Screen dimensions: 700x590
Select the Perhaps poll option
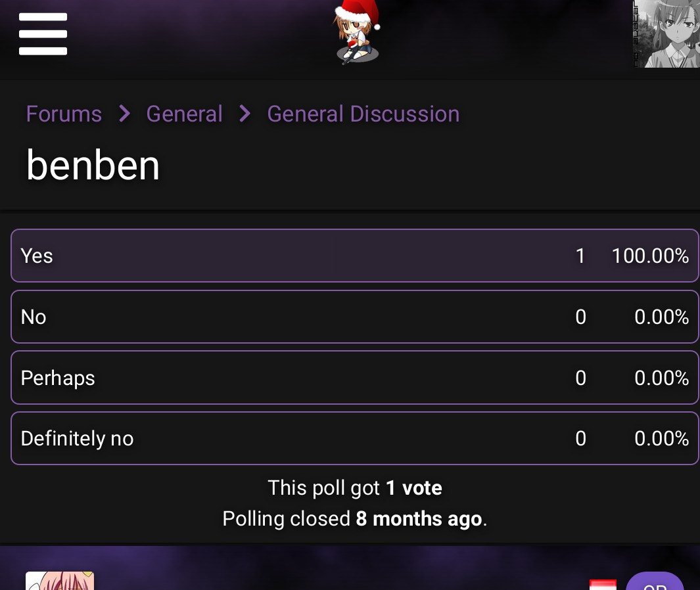click(x=354, y=378)
